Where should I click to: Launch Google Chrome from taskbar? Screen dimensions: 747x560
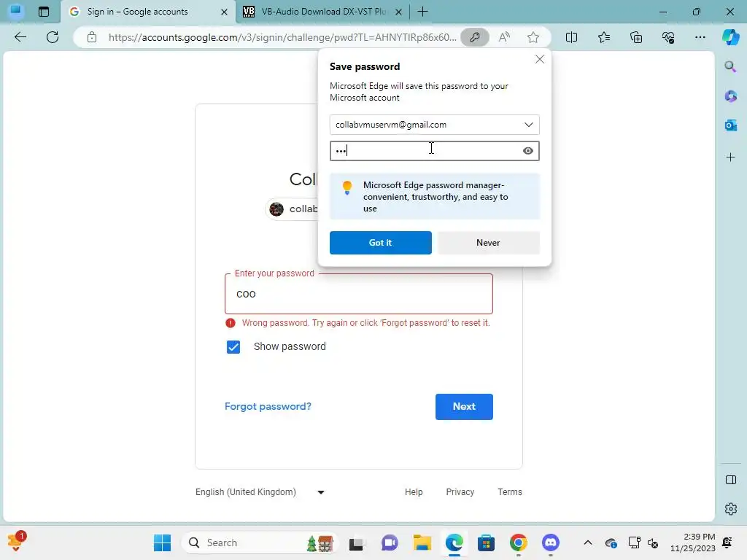coord(519,542)
